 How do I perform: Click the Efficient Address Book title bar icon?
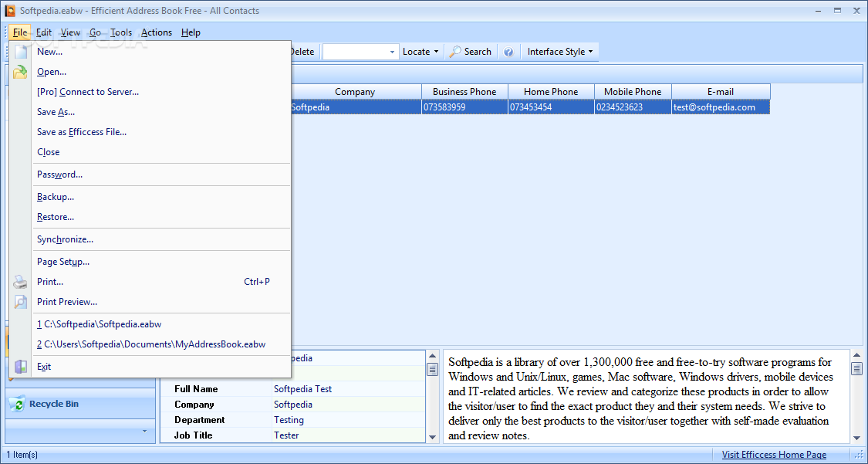point(10,11)
